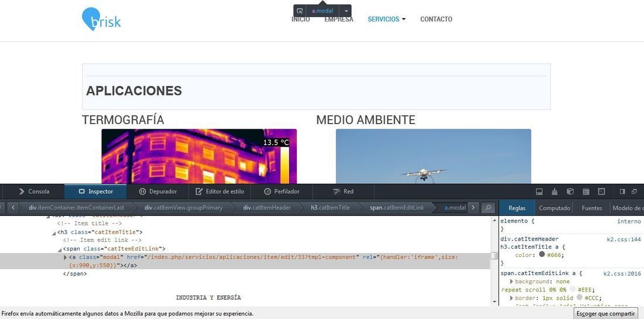
Task: Switch to the Reglas panel tab
Action: [x=517, y=208]
